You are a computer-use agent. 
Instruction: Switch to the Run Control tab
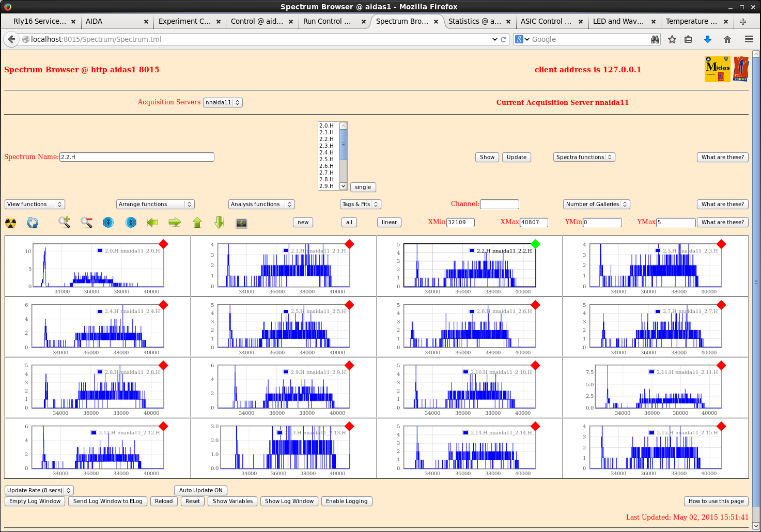coord(328,21)
